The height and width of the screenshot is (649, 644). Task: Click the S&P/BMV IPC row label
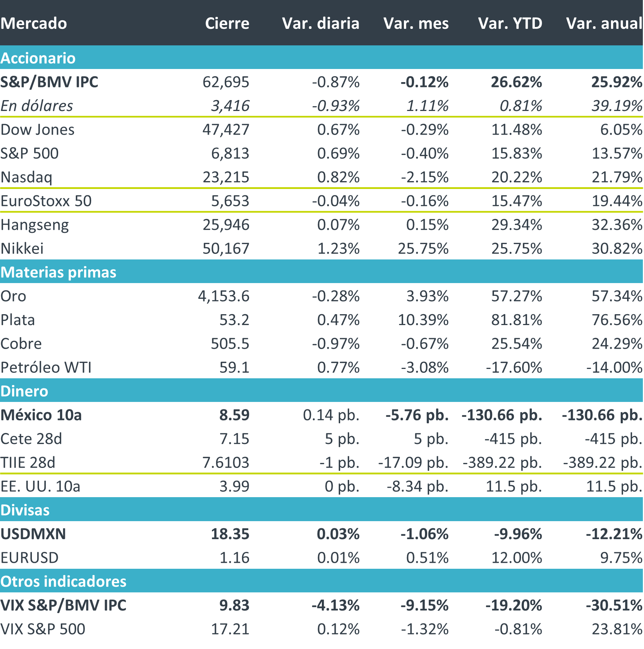(49, 82)
